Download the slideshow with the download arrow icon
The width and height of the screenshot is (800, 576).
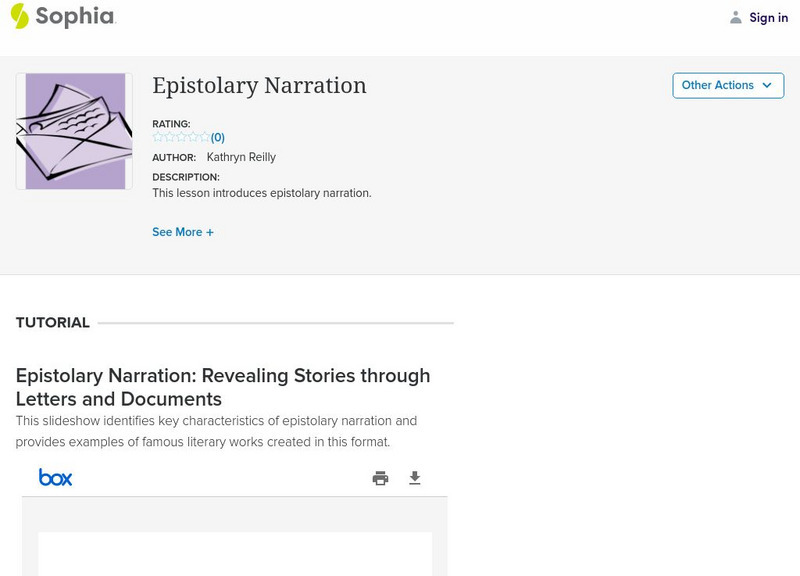pyautogui.click(x=415, y=478)
